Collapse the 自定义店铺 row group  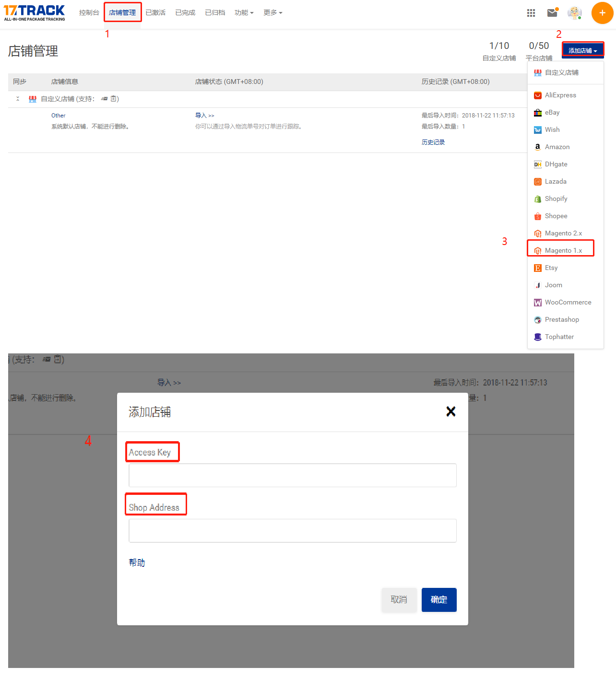click(x=18, y=99)
